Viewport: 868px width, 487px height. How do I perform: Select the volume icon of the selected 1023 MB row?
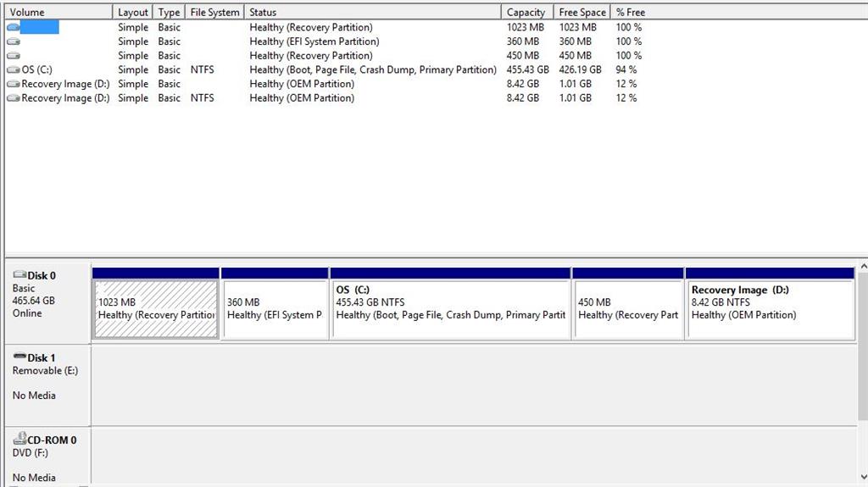tap(14, 27)
